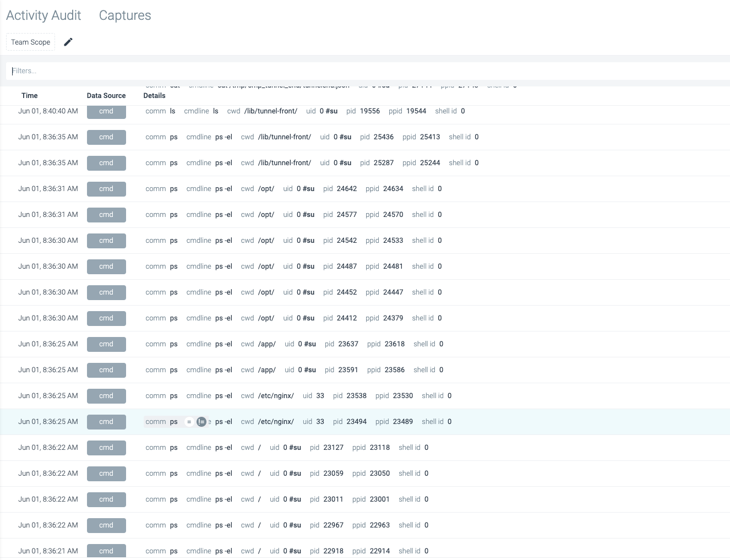Click cwd value /lib/tunnel-front/ in pid 19556 row

click(271, 111)
